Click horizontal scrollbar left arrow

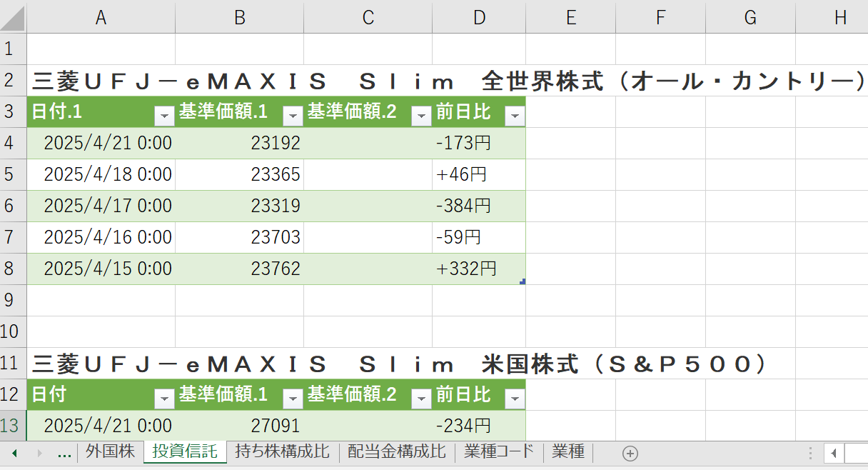[833, 453]
